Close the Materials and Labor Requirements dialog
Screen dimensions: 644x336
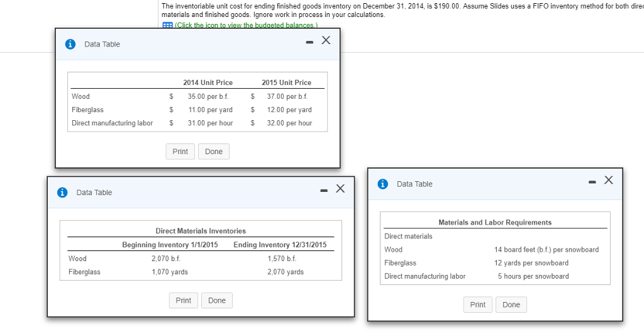point(608,180)
